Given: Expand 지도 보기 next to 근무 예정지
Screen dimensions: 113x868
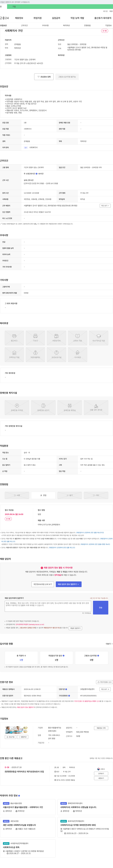Looking at the screenshot, I should (105, 206).
